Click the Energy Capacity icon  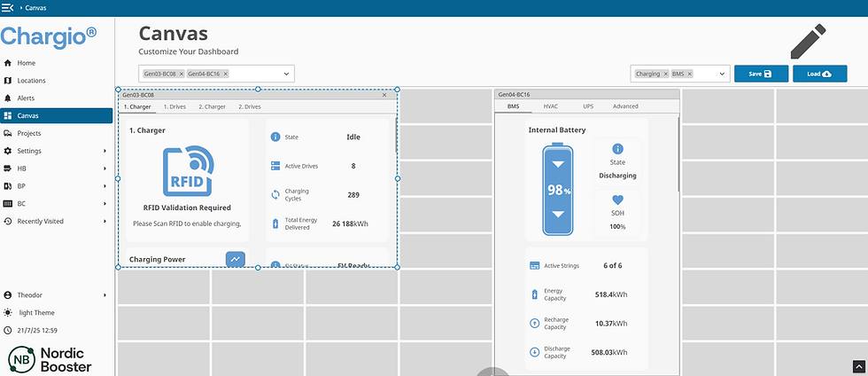535,294
